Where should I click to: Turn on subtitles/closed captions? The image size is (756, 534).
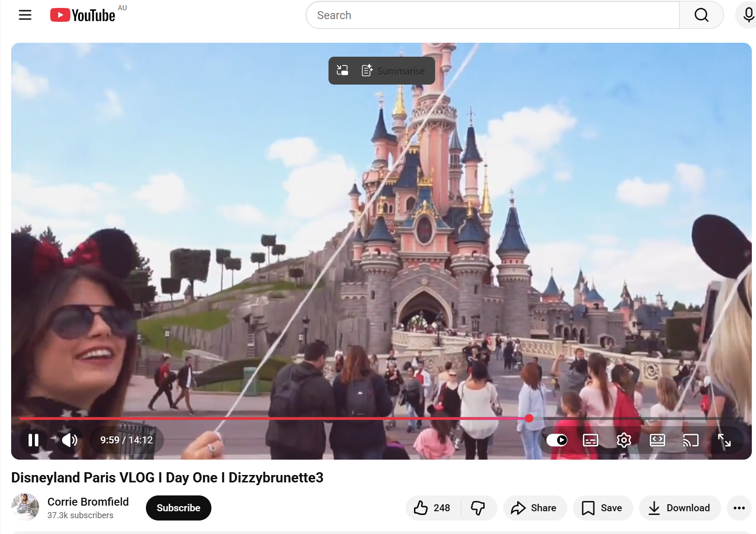[x=591, y=440]
